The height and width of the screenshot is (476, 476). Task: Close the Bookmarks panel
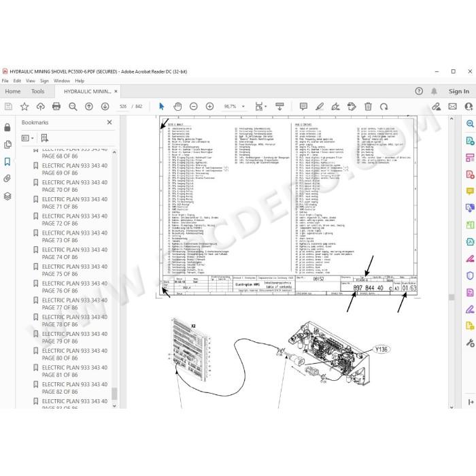coord(109,122)
